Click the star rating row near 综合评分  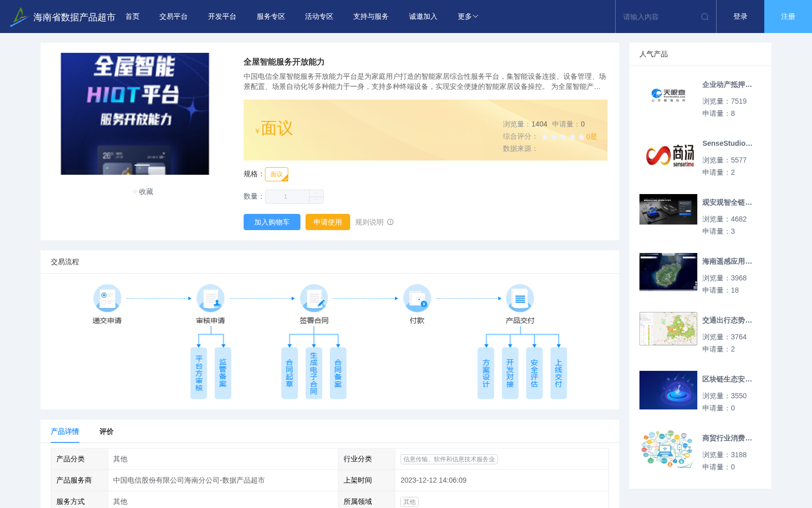pos(563,137)
